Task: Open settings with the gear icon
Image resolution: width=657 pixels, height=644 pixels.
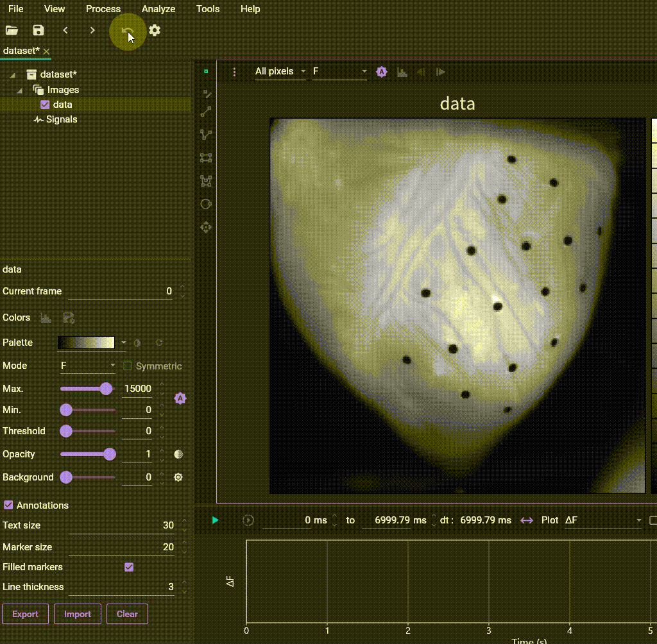Action: (155, 30)
